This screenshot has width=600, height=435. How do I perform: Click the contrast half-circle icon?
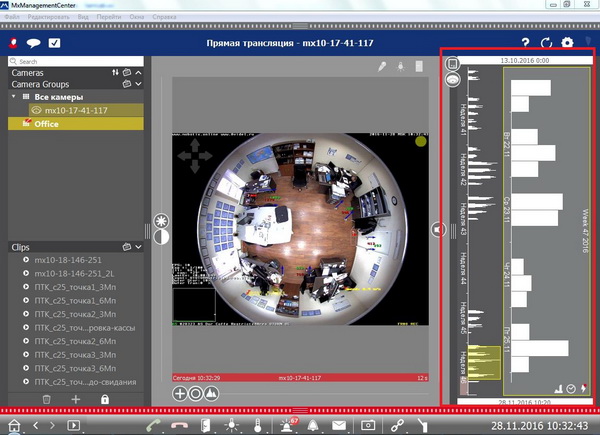click(161, 237)
